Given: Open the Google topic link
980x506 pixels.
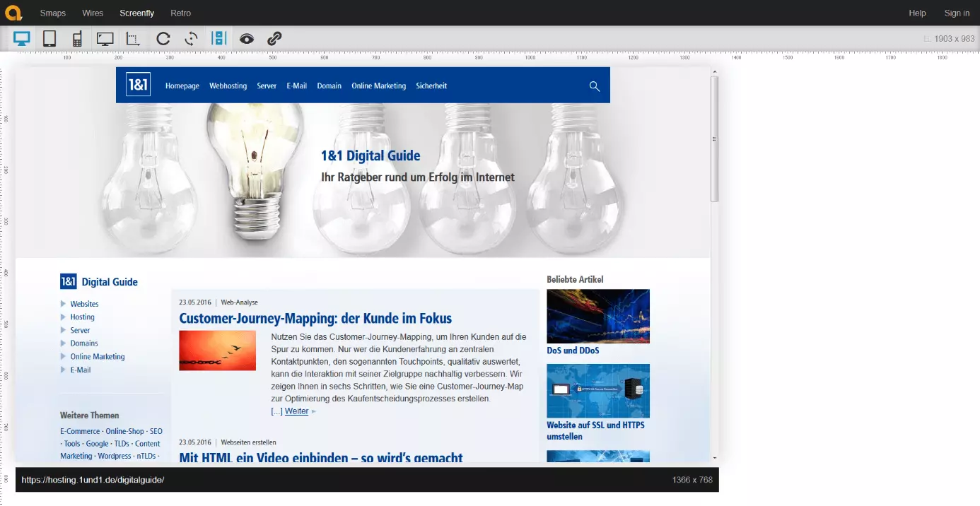Looking at the screenshot, I should [x=98, y=444].
